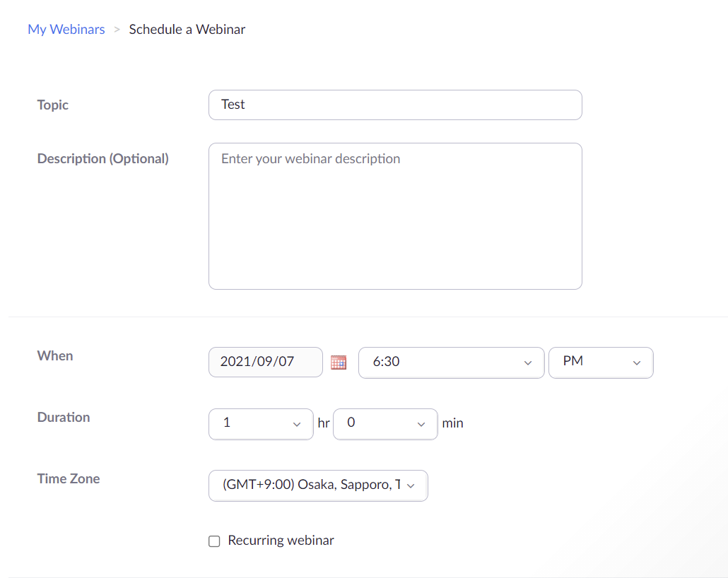
Task: Click the Time Zone label
Action: (x=69, y=478)
